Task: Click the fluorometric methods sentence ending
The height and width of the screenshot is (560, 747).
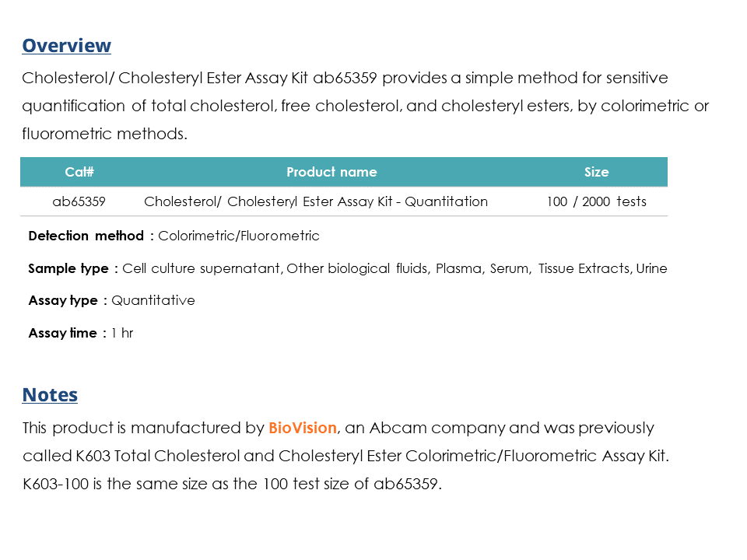Action: pyautogui.click(x=105, y=134)
